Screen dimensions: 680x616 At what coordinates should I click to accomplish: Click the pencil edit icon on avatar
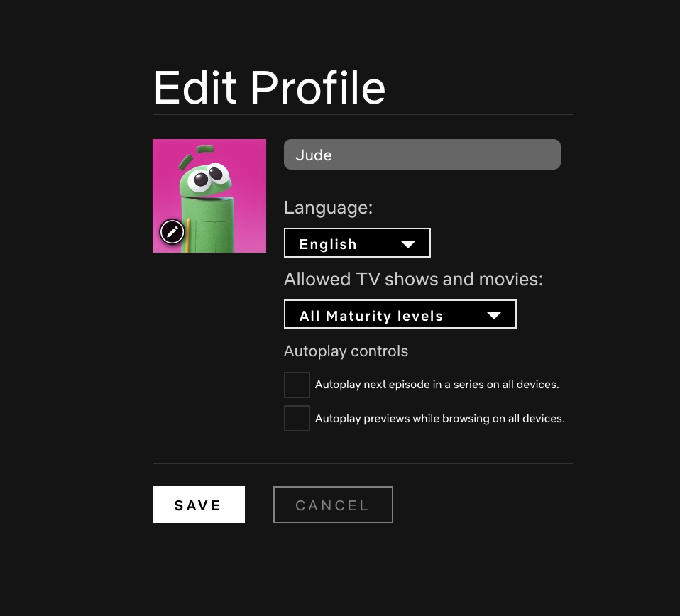pyautogui.click(x=172, y=231)
